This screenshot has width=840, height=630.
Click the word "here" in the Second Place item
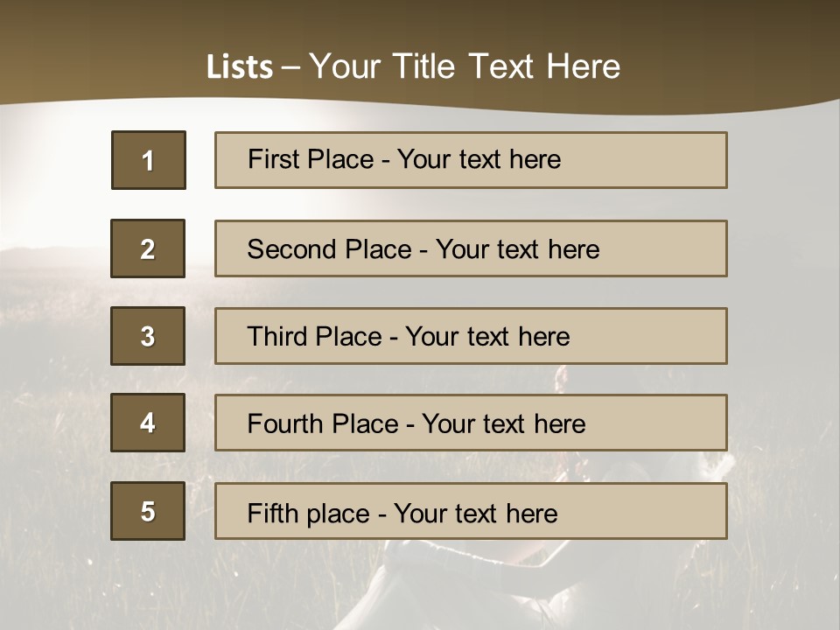tap(573, 249)
